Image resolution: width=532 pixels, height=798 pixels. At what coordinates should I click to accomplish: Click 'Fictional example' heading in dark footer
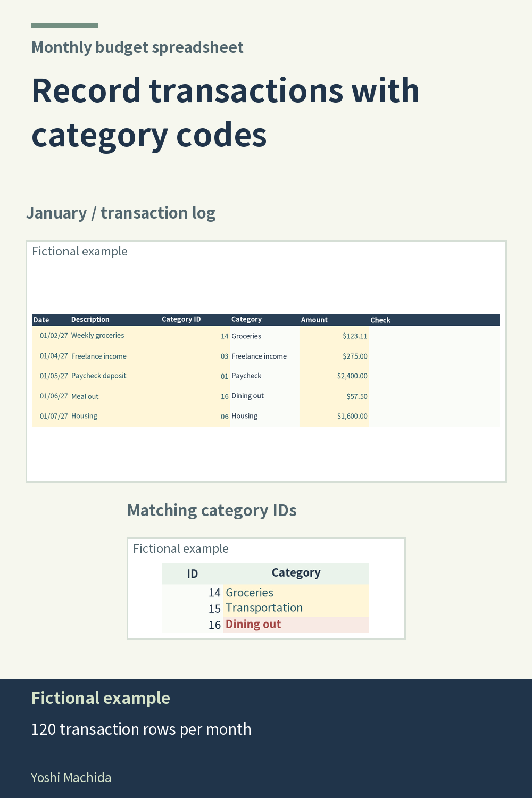point(101,698)
